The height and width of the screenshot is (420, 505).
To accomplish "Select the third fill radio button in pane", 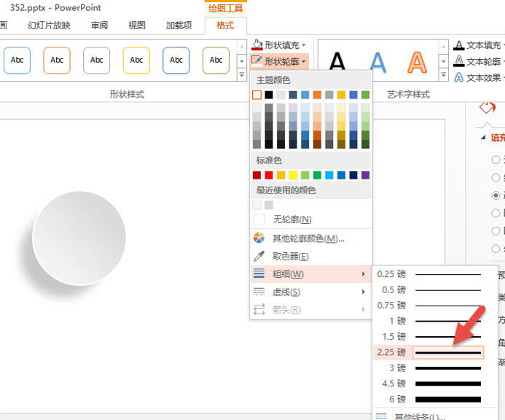I will coord(496,195).
